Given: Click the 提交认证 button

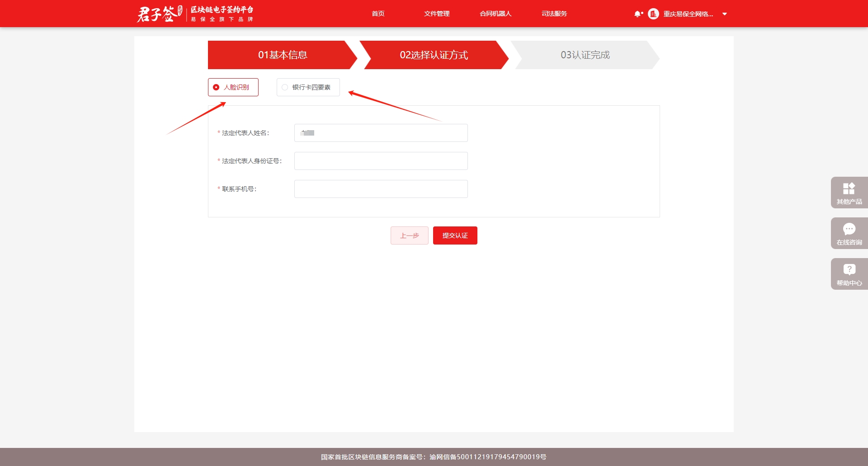Looking at the screenshot, I should [455, 235].
